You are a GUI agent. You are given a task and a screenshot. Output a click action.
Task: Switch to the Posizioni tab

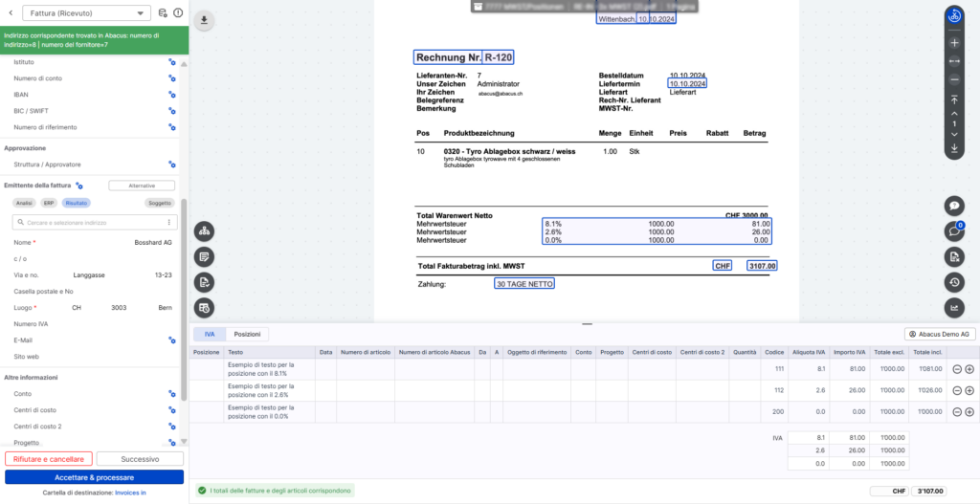point(247,335)
